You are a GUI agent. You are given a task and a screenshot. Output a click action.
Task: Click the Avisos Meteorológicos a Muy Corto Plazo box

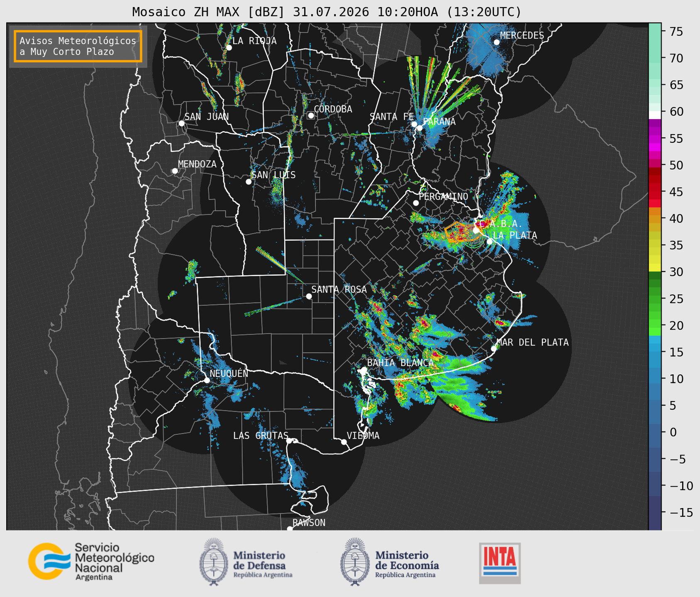click(x=78, y=46)
